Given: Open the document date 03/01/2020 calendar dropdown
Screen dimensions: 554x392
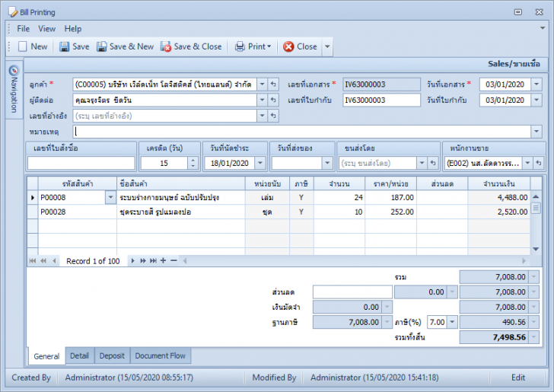Looking at the screenshot, I should click(536, 84).
